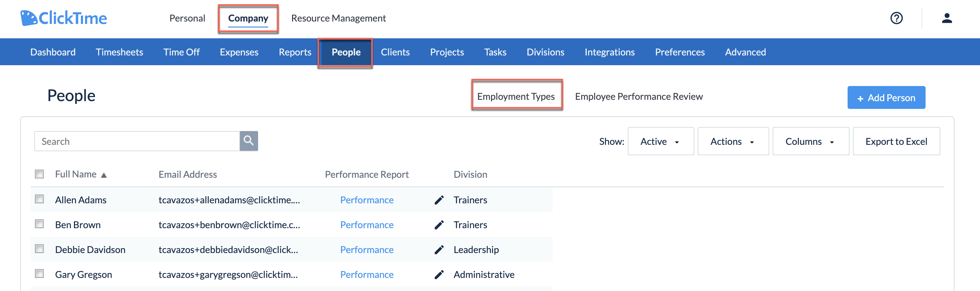Image resolution: width=980 pixels, height=291 pixels.
Task: Select the name Allen Adams
Action: (x=81, y=200)
